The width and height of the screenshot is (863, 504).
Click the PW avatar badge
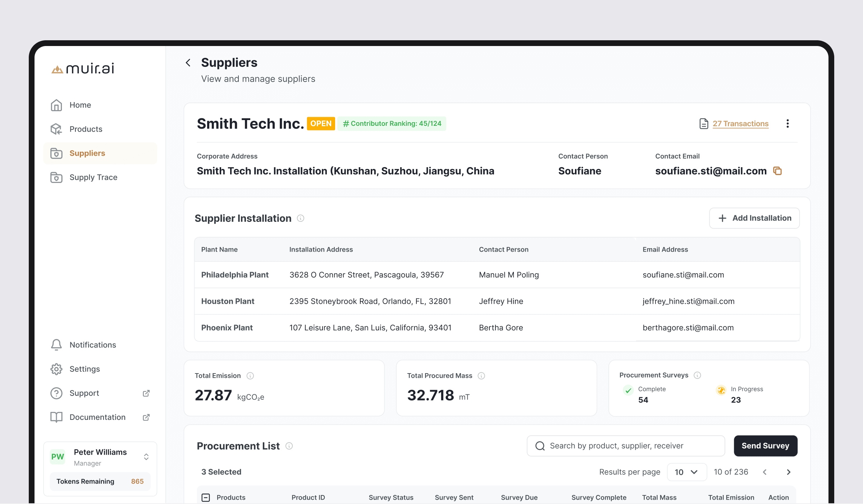[x=58, y=457]
